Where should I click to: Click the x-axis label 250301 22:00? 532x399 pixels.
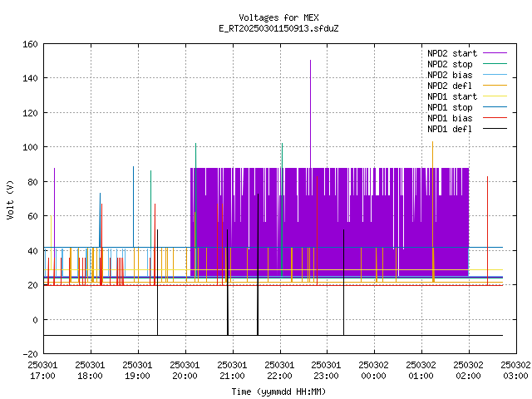pyautogui.click(x=279, y=371)
